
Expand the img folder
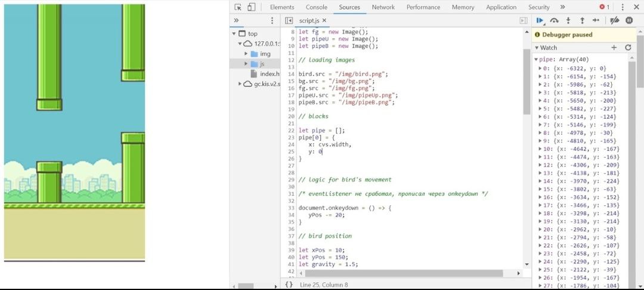[246, 54]
